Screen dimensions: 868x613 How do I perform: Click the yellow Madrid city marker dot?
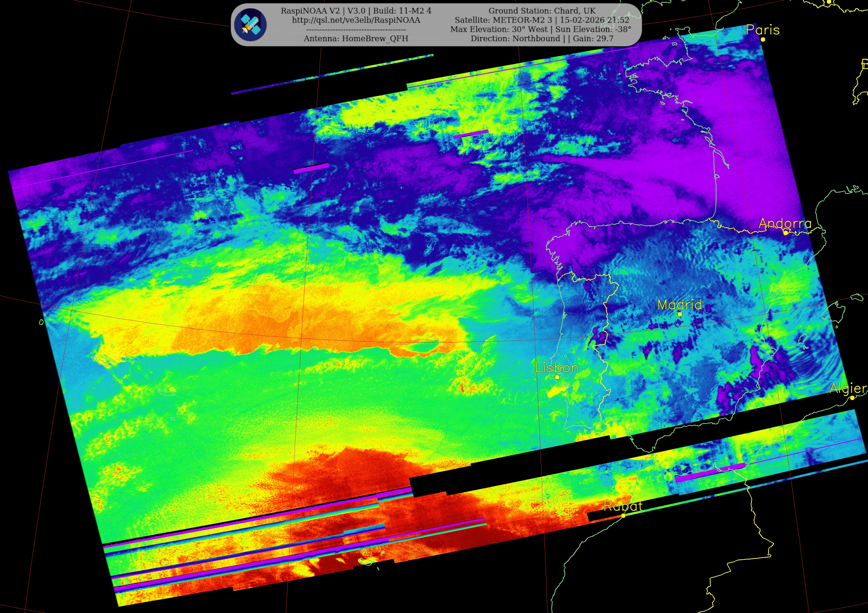[x=680, y=314]
